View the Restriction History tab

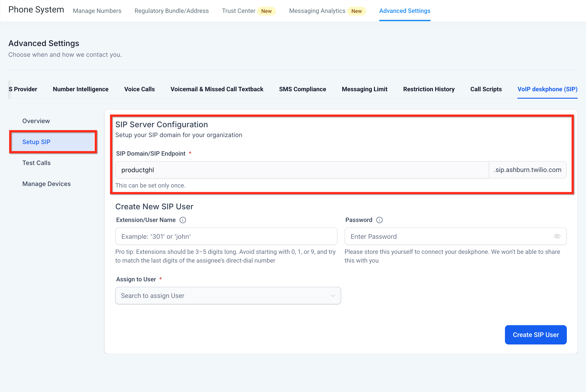[429, 89]
